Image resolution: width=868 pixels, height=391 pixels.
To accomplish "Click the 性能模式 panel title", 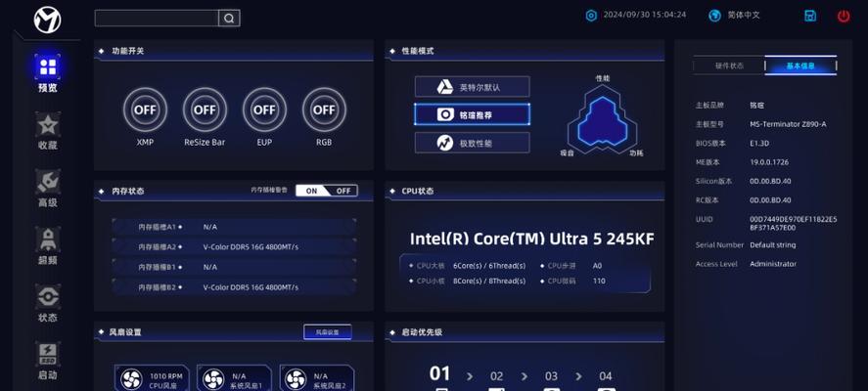I will (418, 51).
